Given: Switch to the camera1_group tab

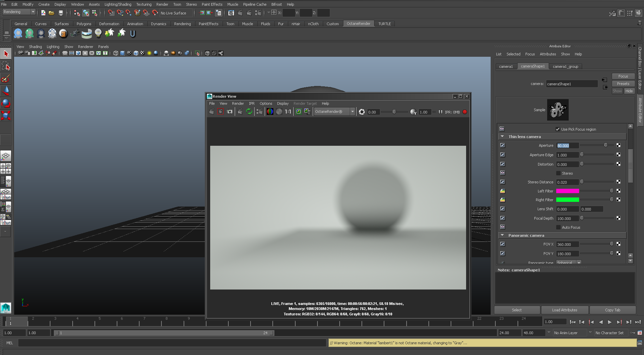Looking at the screenshot, I should click(565, 66).
